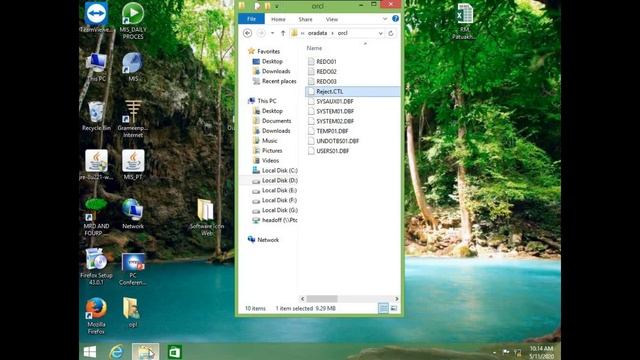Image resolution: width=640 pixels, height=360 pixels.
Task: Select the opl folder on desktop
Action: (132, 313)
